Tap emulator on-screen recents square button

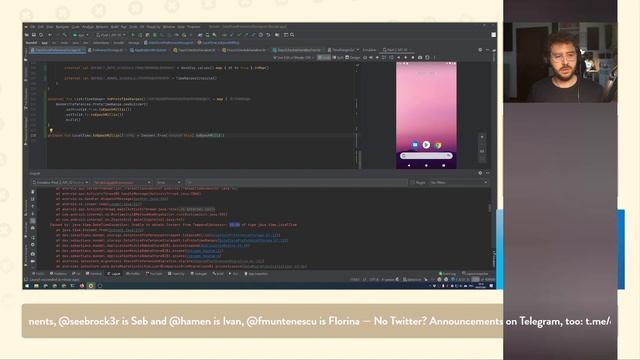[x=443, y=165]
